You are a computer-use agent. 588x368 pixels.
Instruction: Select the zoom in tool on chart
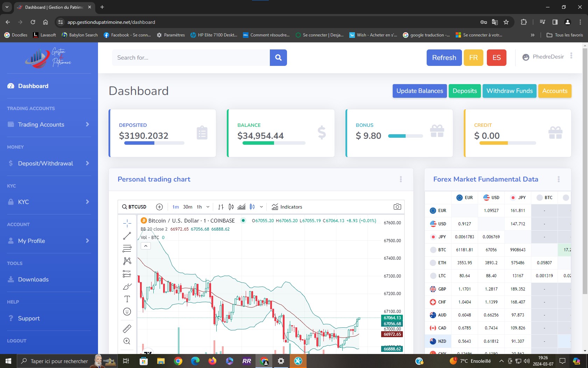point(127,341)
